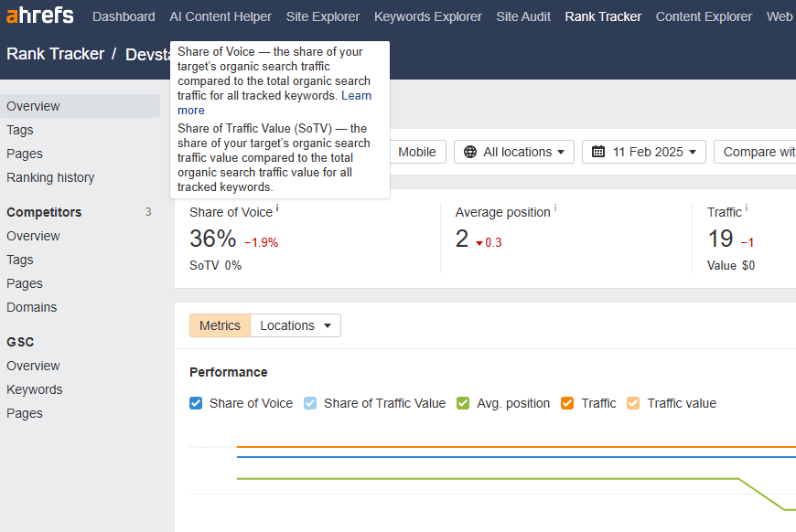Screen dimensions: 796x532
Task: Click the Competitors count 3
Action: [x=148, y=211]
